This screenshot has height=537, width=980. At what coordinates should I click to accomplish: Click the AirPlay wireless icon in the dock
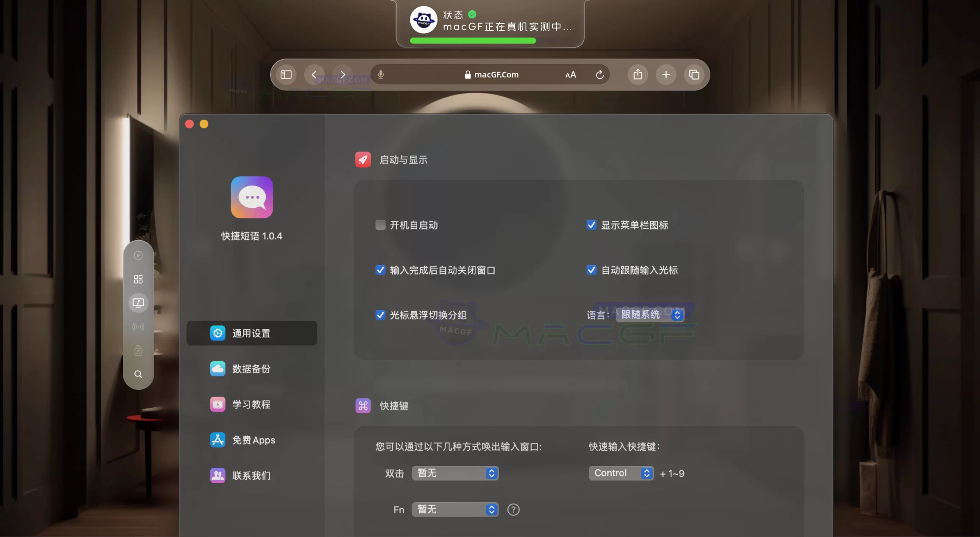[x=138, y=326]
